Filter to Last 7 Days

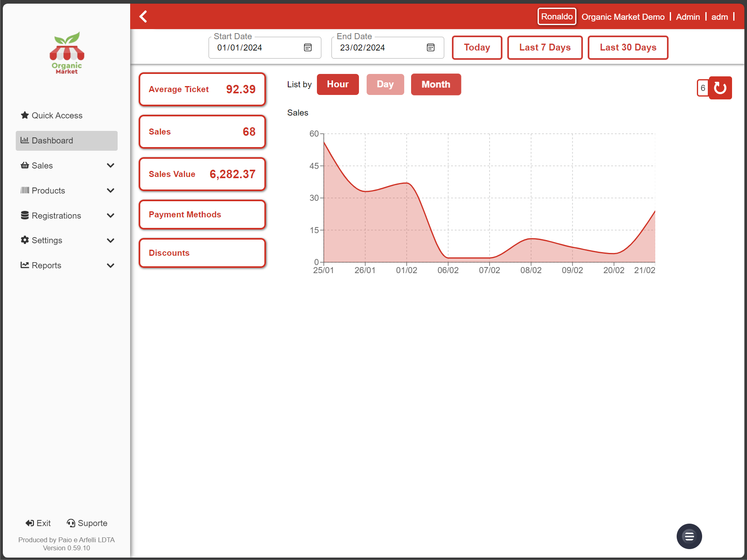545,48
